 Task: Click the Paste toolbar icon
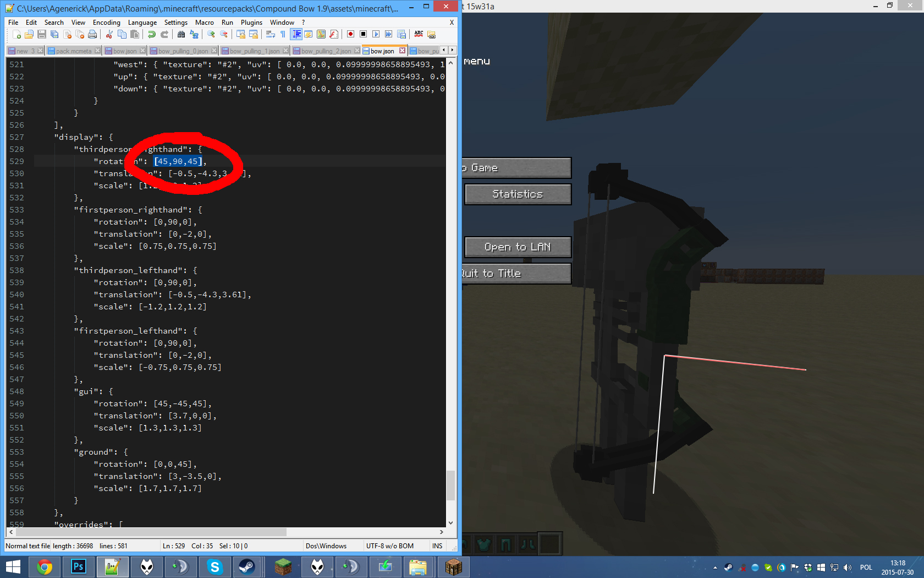pyautogui.click(x=135, y=35)
